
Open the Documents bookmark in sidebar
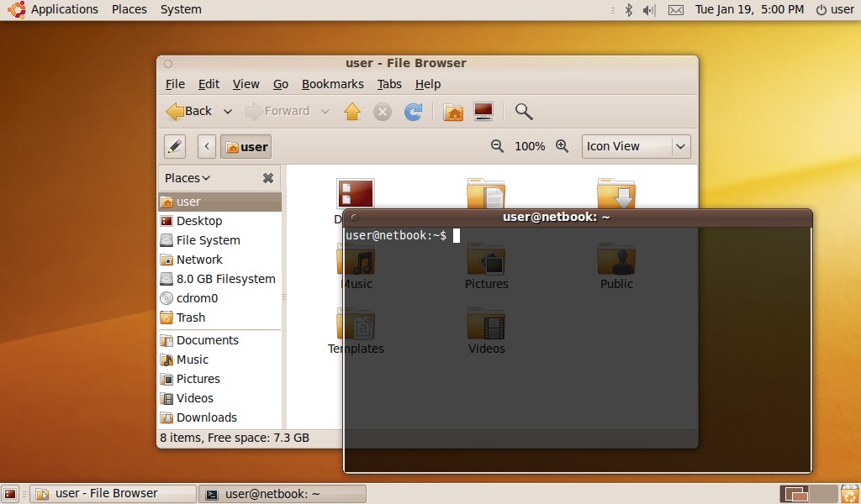(219, 340)
